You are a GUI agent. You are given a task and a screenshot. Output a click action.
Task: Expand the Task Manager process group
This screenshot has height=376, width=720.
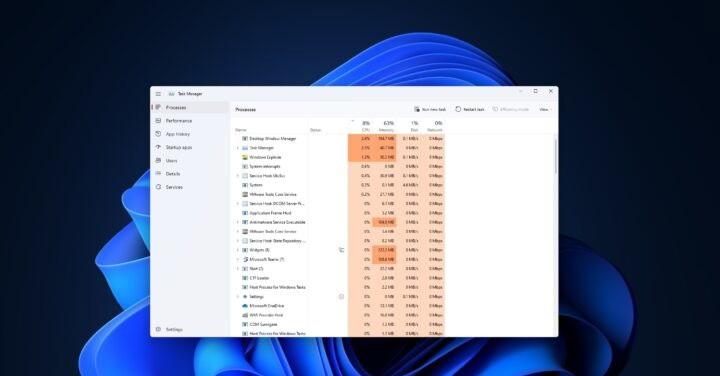[x=237, y=148]
